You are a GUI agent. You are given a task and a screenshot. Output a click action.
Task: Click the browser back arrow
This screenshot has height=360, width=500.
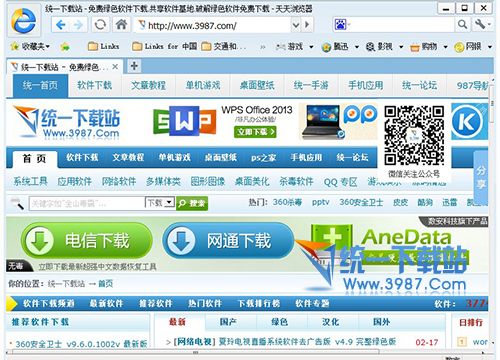pyautogui.click(x=61, y=25)
